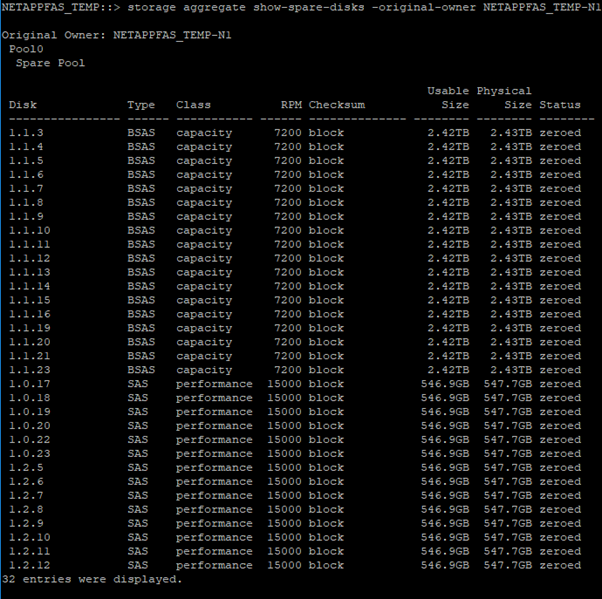Viewport: 602px width, 599px height.
Task: Select disk name 1.0.18
Action: (30, 398)
